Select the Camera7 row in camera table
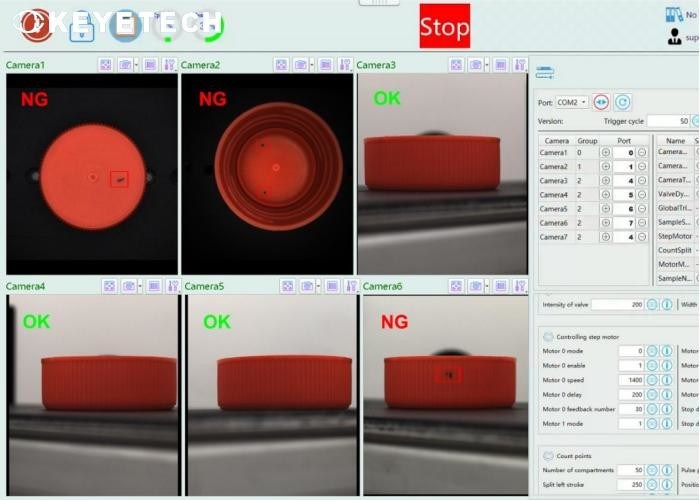The image size is (700, 500). coord(554,237)
